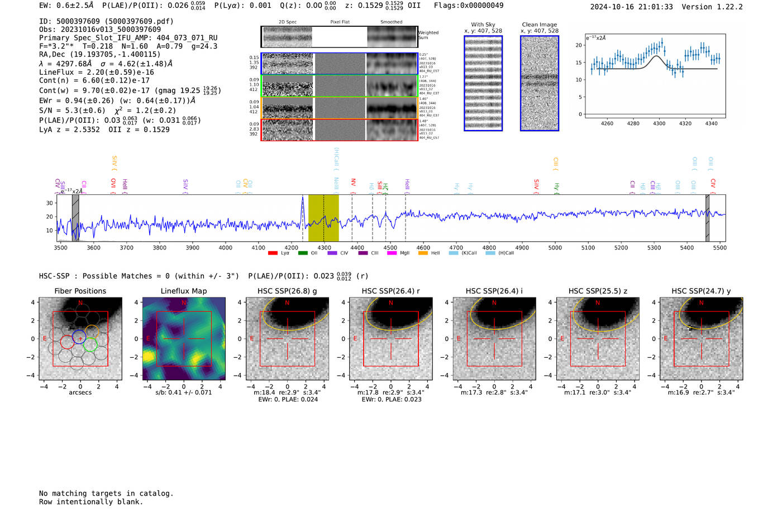
Task: Click the (K)CaII legend swatch
Action: 453,253
